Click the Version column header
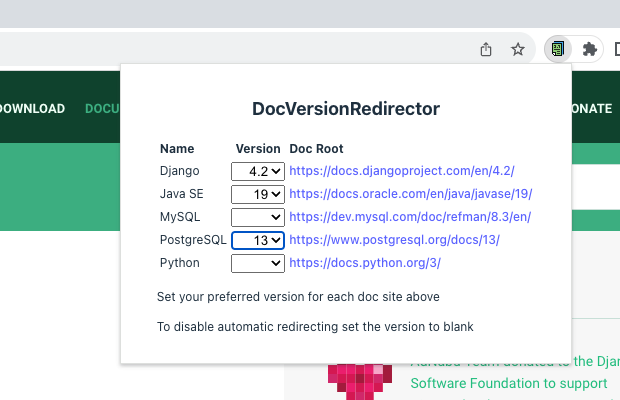The image size is (620, 400). (258, 149)
